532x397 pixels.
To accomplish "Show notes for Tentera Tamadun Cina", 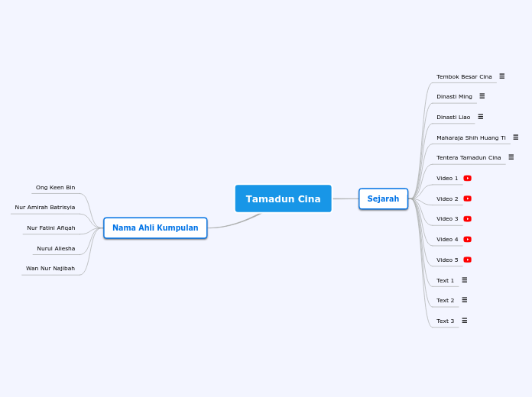I will pos(511,157).
